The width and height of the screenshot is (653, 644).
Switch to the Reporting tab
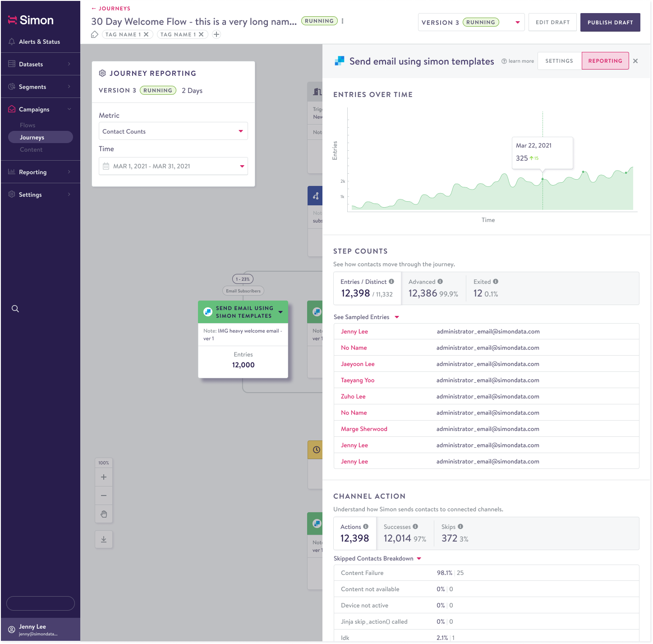pyautogui.click(x=605, y=61)
